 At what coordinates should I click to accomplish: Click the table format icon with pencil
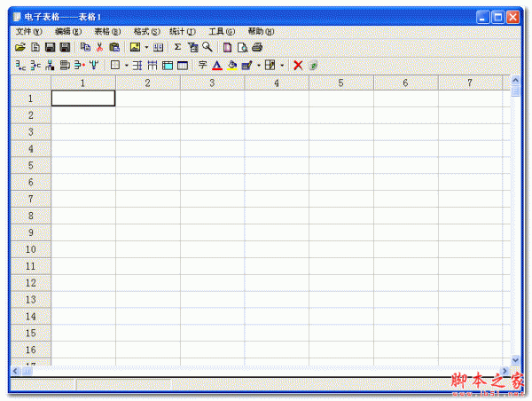(270, 65)
